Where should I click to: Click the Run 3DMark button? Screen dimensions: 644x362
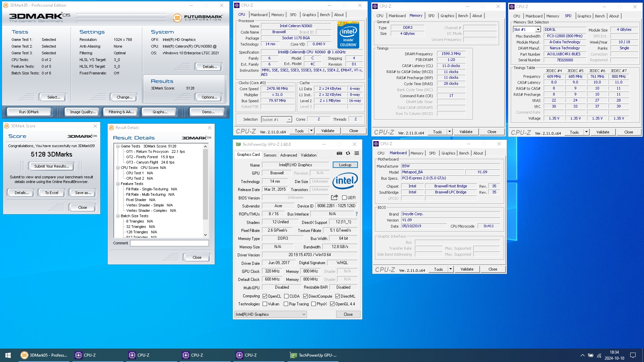coord(29,112)
